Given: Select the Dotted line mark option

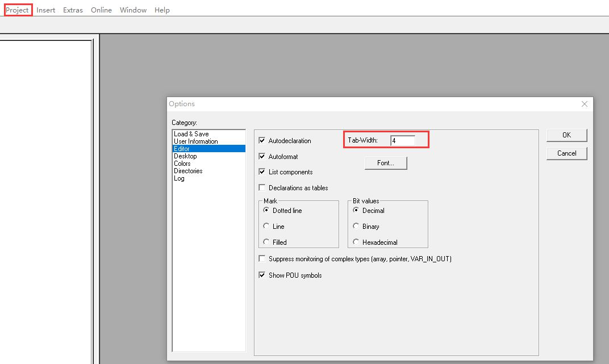Looking at the screenshot, I should (x=266, y=210).
